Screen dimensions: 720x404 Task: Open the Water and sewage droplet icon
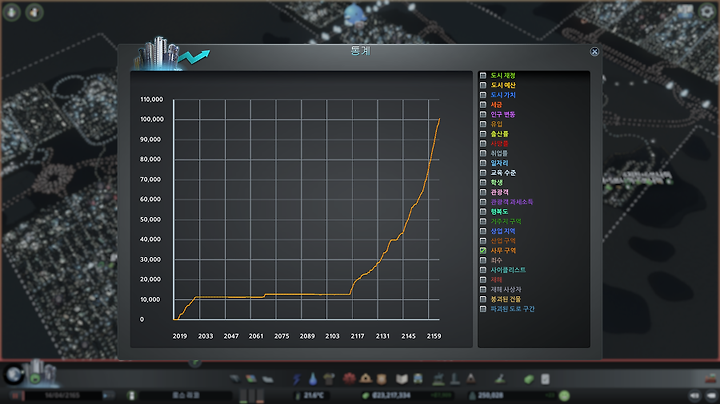313,379
